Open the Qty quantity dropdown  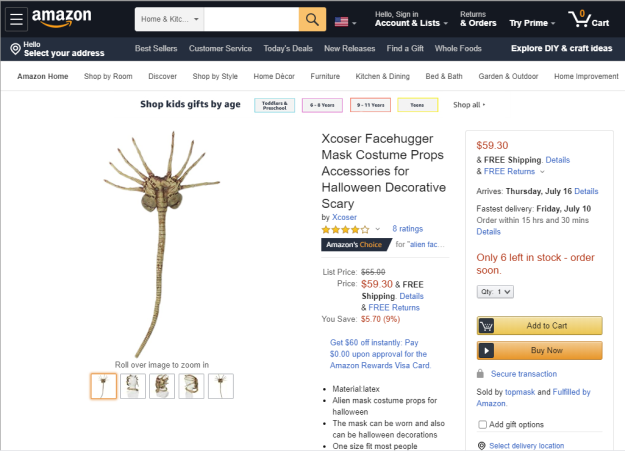click(x=495, y=292)
